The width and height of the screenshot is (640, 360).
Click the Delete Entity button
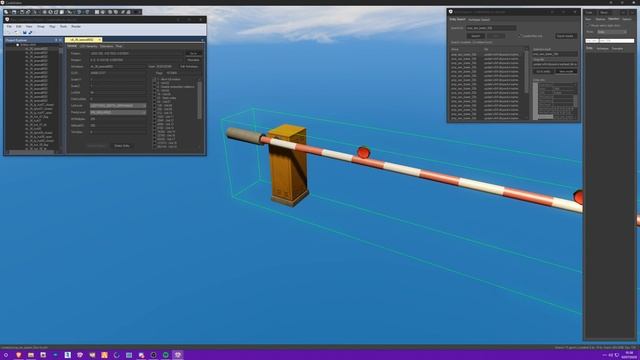coord(122,146)
